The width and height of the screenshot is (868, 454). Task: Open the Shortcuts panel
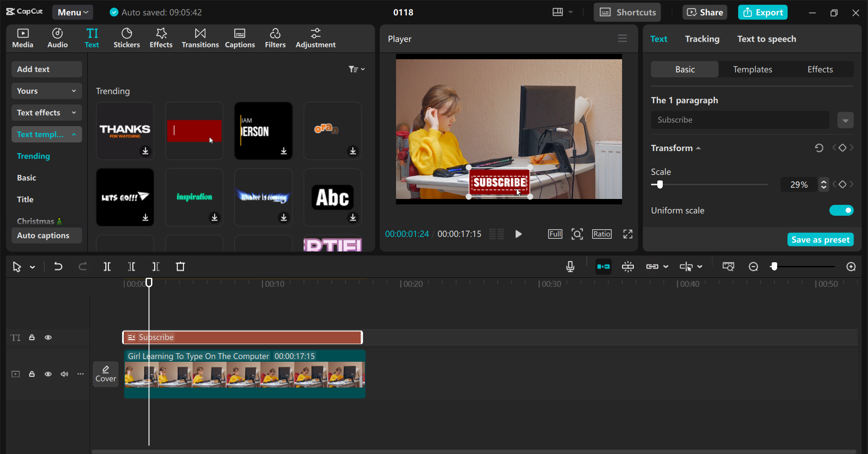click(x=627, y=12)
